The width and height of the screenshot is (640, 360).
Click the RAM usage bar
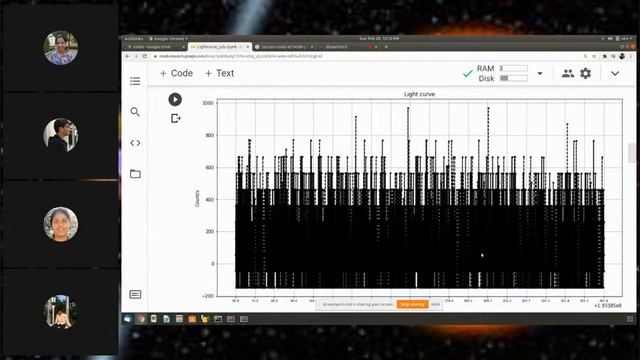tap(513, 68)
